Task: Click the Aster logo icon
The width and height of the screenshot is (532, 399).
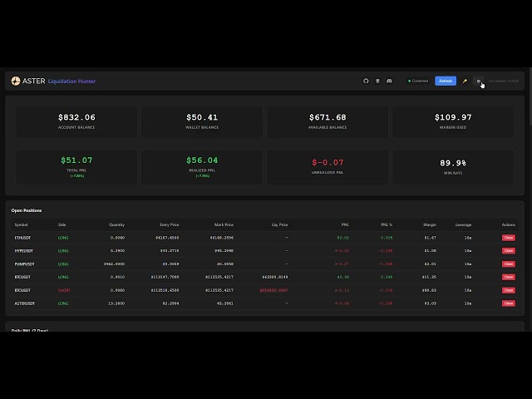Action: pos(16,81)
